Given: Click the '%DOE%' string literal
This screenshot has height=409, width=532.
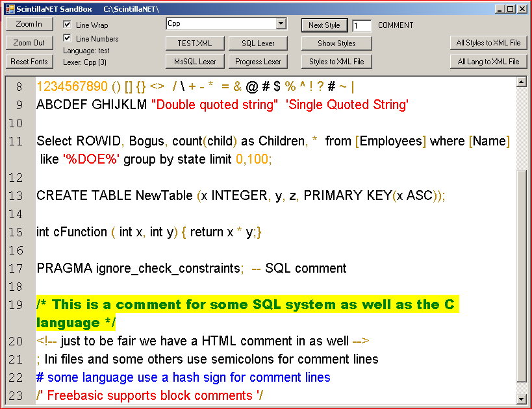Looking at the screenshot, I should tap(92, 159).
